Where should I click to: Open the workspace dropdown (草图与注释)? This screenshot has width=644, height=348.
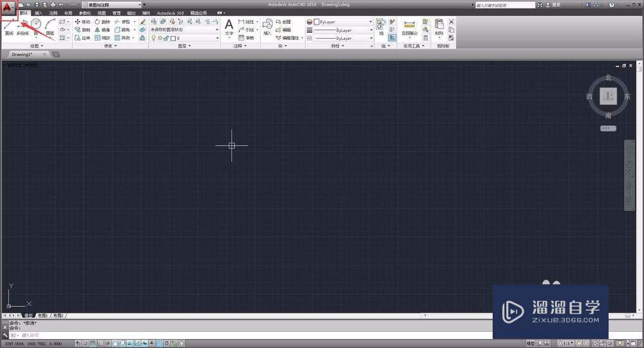click(x=111, y=5)
